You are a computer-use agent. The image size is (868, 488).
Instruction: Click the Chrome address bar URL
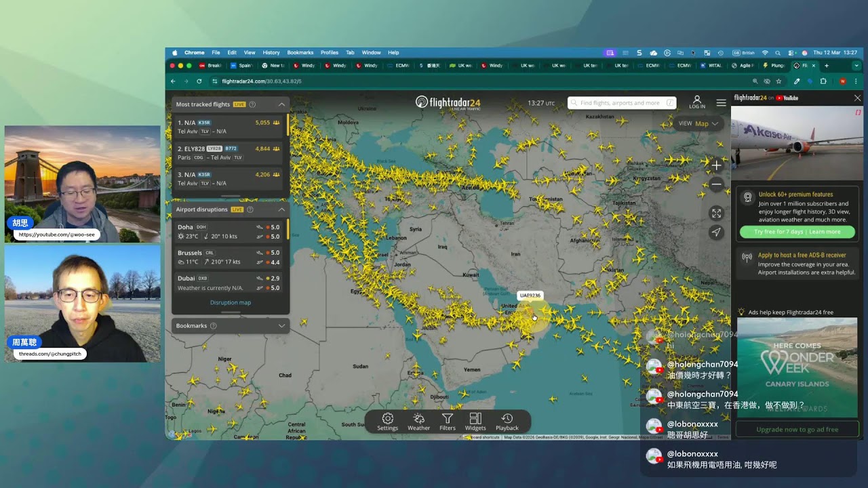tap(262, 81)
